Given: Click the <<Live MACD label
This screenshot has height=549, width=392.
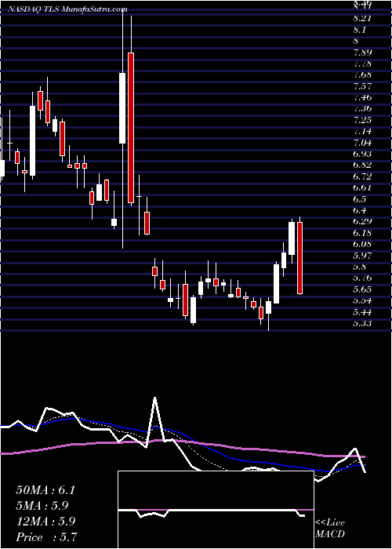Looking at the screenshot, I should 330,529.
